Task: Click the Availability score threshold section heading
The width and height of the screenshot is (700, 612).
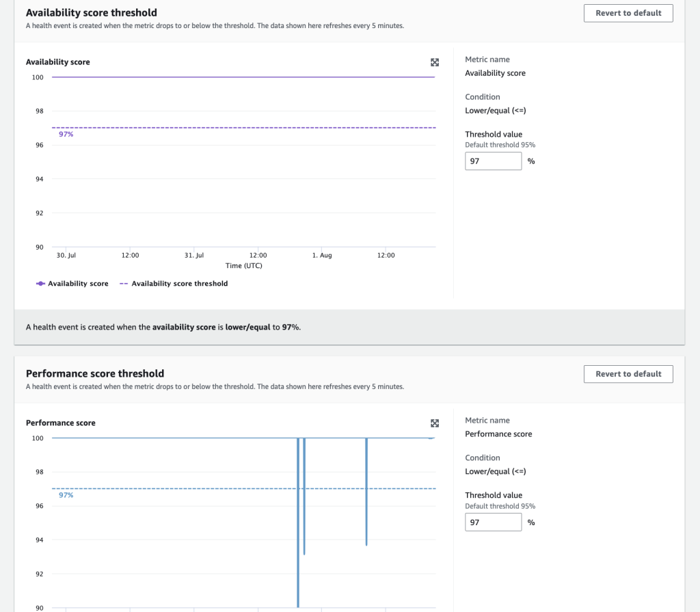Action: tap(91, 12)
